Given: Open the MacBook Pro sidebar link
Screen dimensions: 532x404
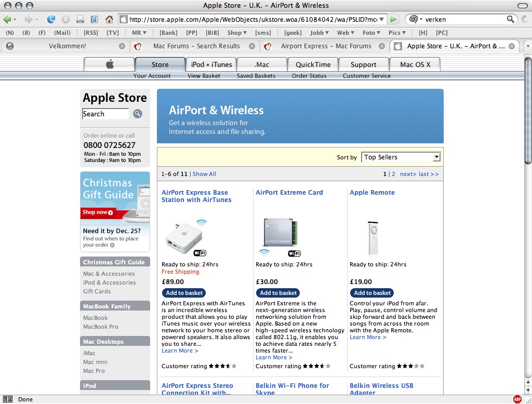Looking at the screenshot, I should click(101, 327).
